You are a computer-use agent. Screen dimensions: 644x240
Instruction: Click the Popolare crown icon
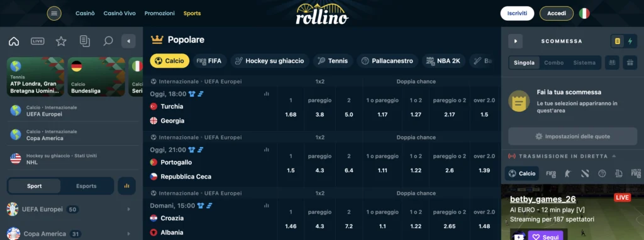tap(157, 40)
